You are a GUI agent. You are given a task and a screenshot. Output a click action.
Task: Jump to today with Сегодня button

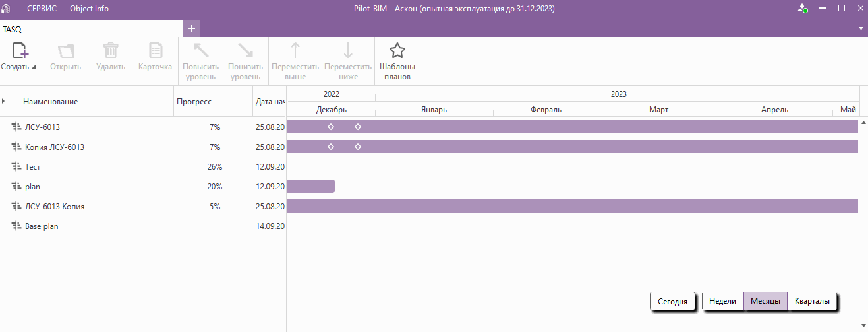pyautogui.click(x=672, y=302)
